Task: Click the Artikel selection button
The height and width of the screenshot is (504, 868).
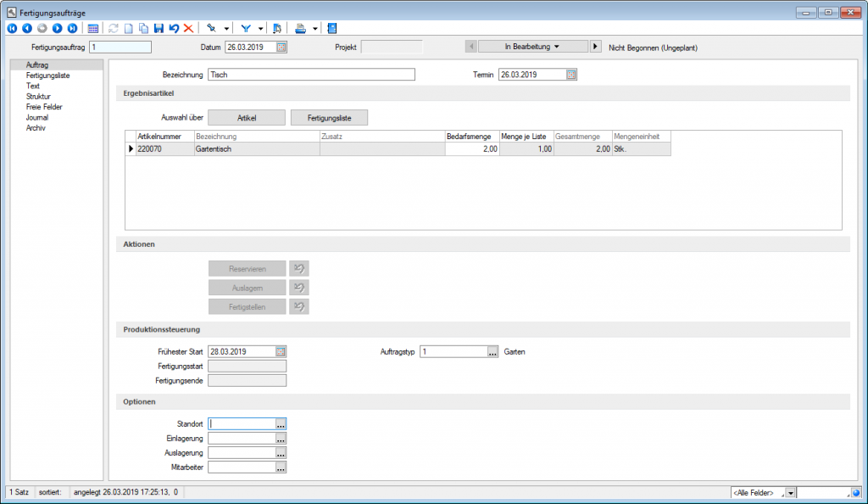Action: click(x=247, y=118)
